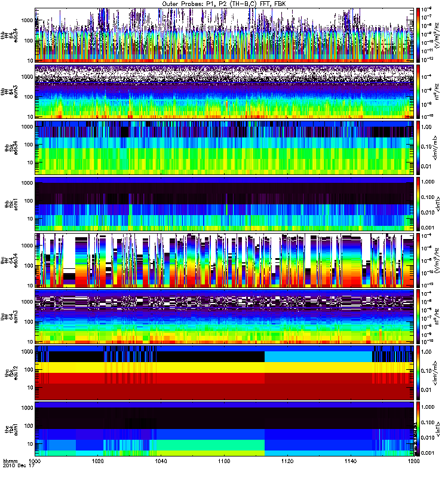Screen dimensions: 448x478
Task: Click the thc fff scm3 spectrogram panel
Action: (225, 316)
